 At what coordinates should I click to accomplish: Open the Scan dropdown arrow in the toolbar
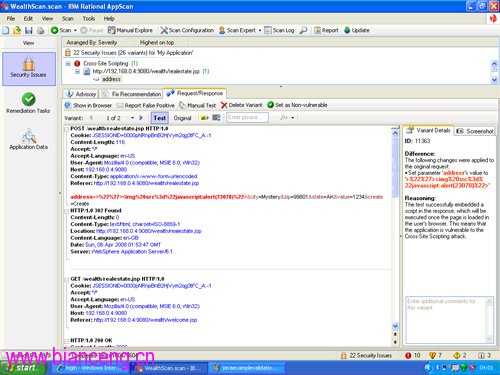(75, 30)
